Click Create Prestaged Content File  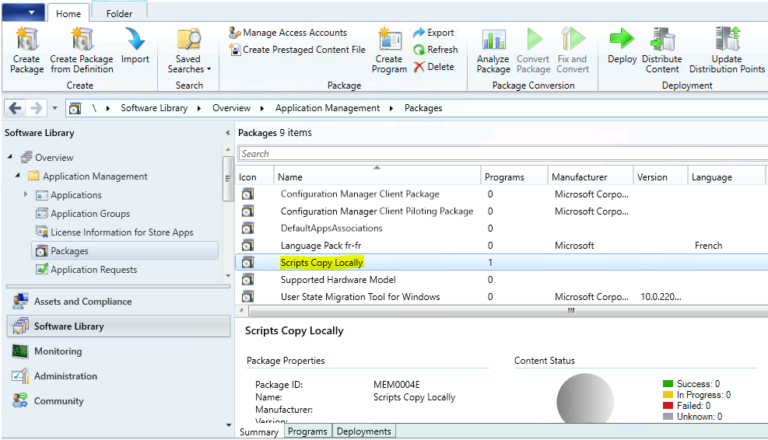(x=297, y=49)
